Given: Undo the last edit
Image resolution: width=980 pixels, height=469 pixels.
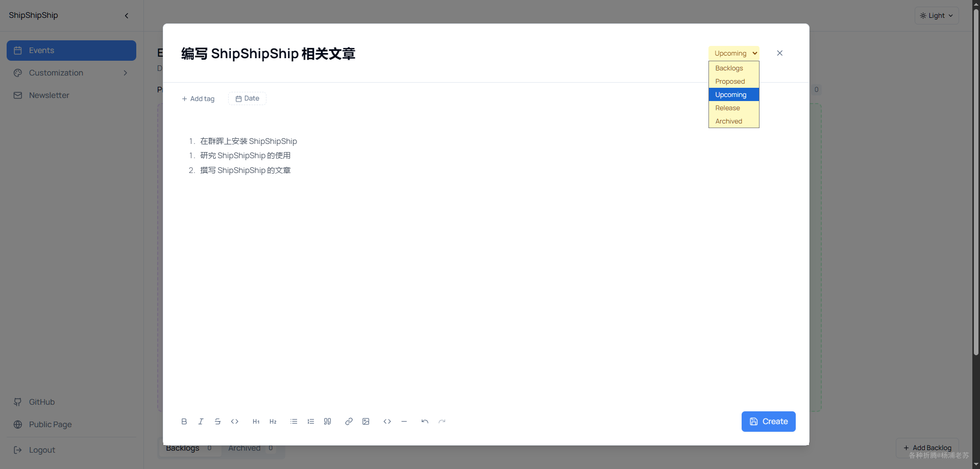Looking at the screenshot, I should [425, 422].
